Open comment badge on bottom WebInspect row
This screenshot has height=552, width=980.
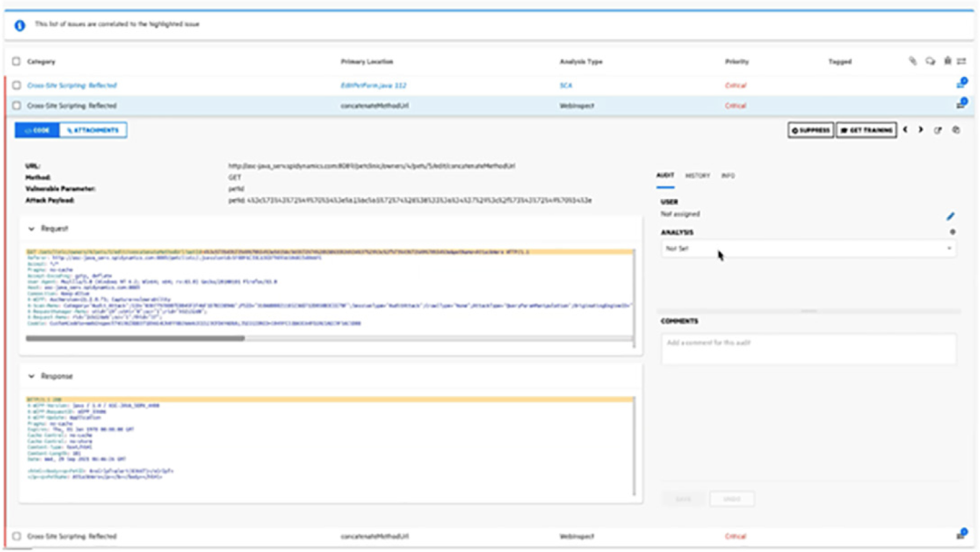[x=961, y=535]
